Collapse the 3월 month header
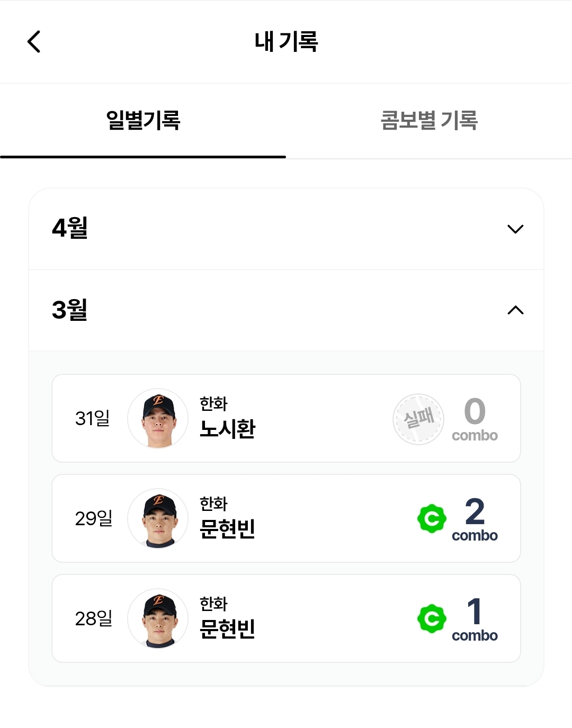Screen dimensions: 572x728 70,310
